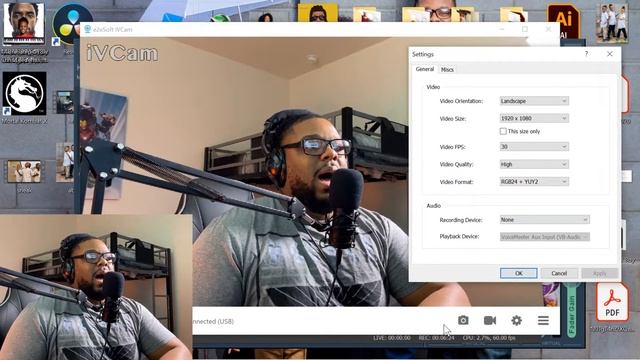Open the PDF file on the desktop

[x=612, y=302]
